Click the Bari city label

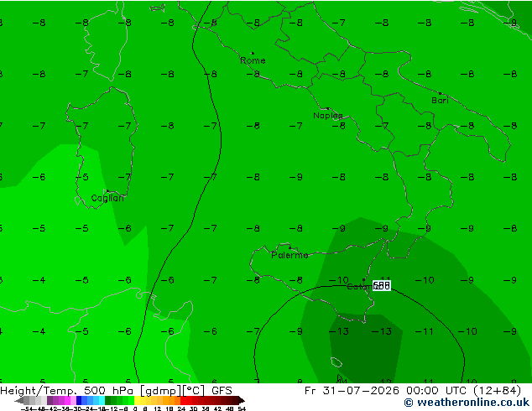click(440, 101)
